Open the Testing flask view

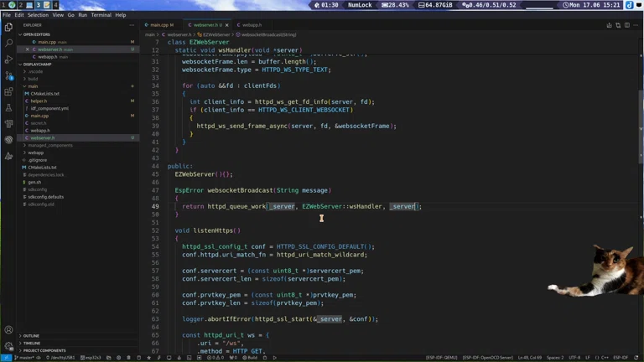pos(8,107)
